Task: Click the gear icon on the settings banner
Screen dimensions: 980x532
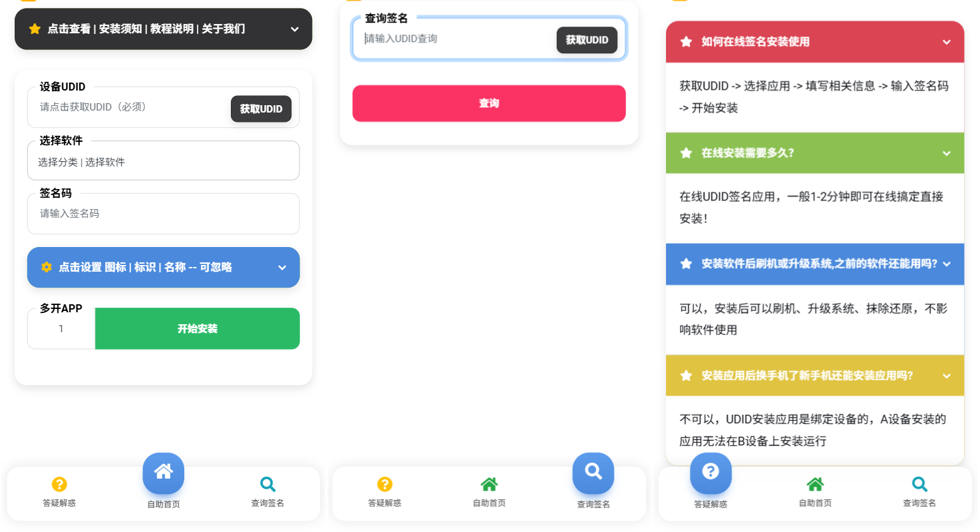Action: click(46, 267)
